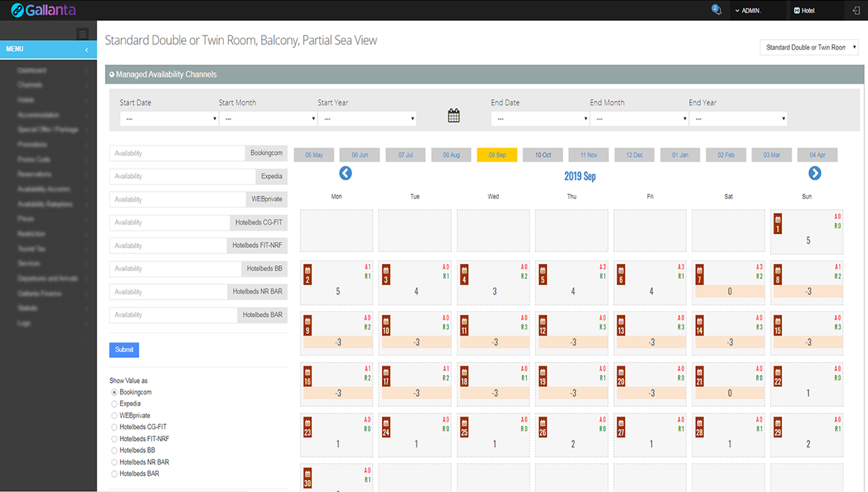Viewport: 868px width, 492px height.
Task: Select Hotelbeds BB radio option
Action: pos(115,450)
